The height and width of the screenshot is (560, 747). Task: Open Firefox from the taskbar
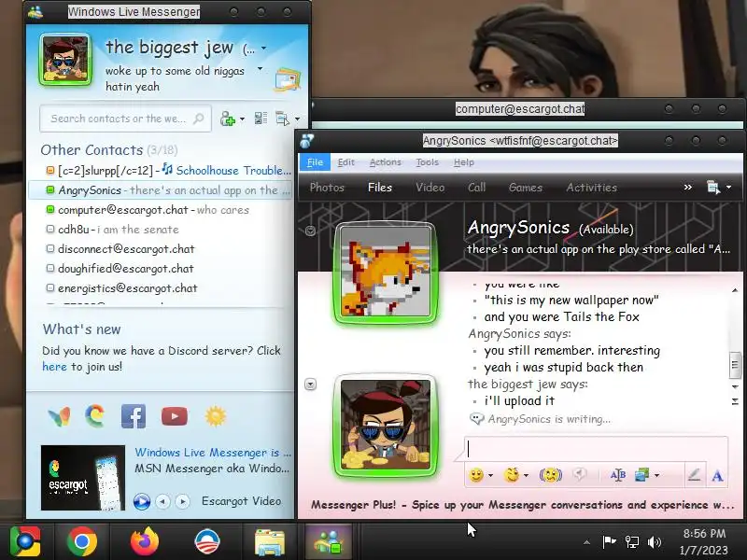pos(145,541)
